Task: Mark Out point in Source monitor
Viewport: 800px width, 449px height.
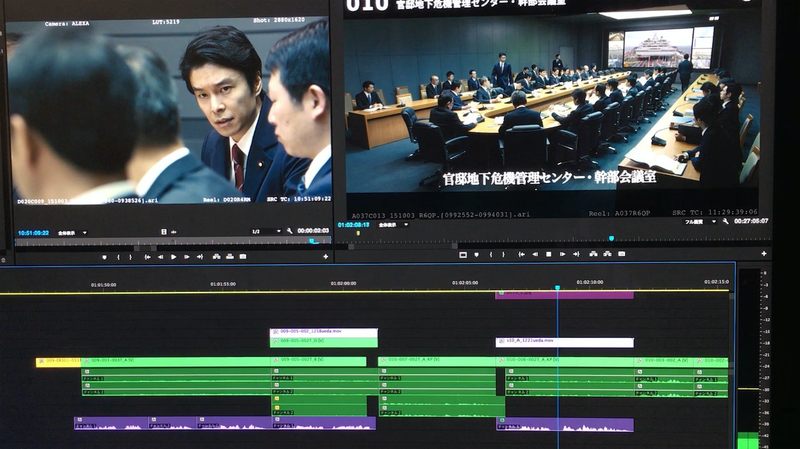Action: 131,257
